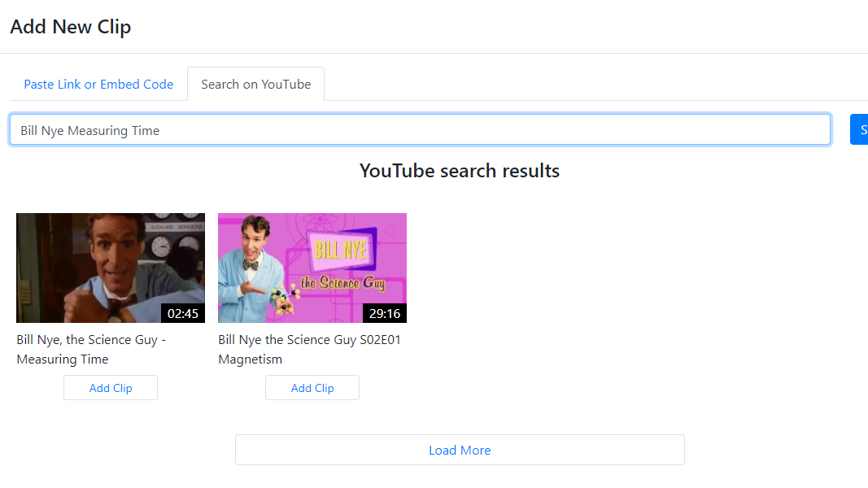Add Clip for S02E01 Magnetism video
The height and width of the screenshot is (488, 868).
pos(312,388)
